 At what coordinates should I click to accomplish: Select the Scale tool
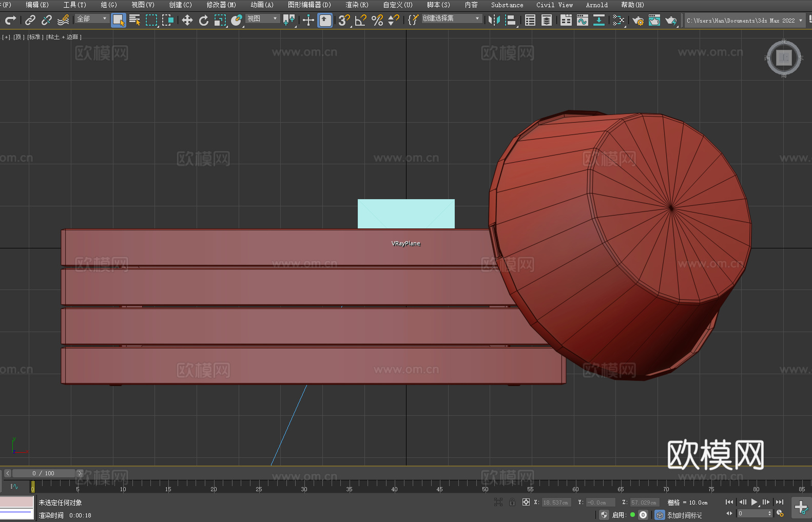(220, 20)
